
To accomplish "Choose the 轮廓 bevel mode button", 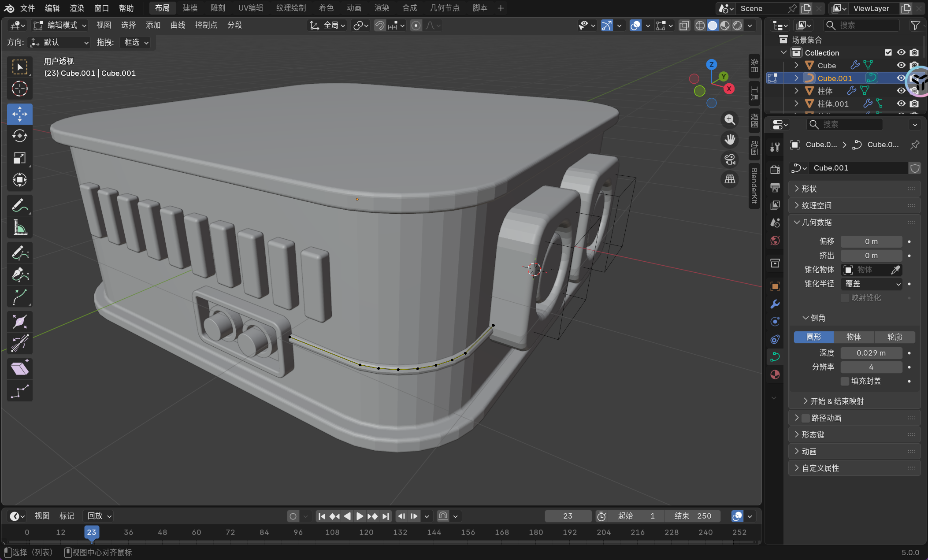I will click(x=894, y=337).
